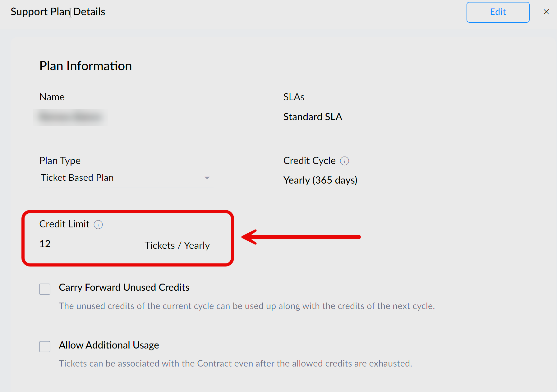Click the Edit button
Image resolution: width=557 pixels, height=392 pixels.
point(498,12)
